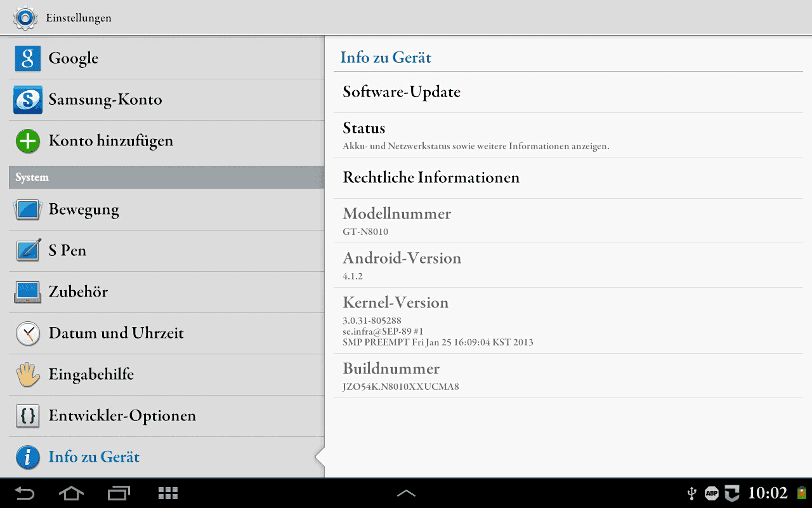Open Datum und Uhrzeit settings
Viewport: 812px width, 508px height.
coord(167,333)
